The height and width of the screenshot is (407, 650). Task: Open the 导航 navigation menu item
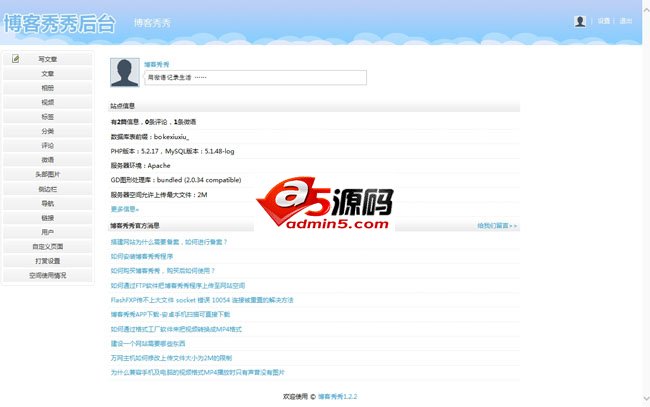tap(48, 204)
